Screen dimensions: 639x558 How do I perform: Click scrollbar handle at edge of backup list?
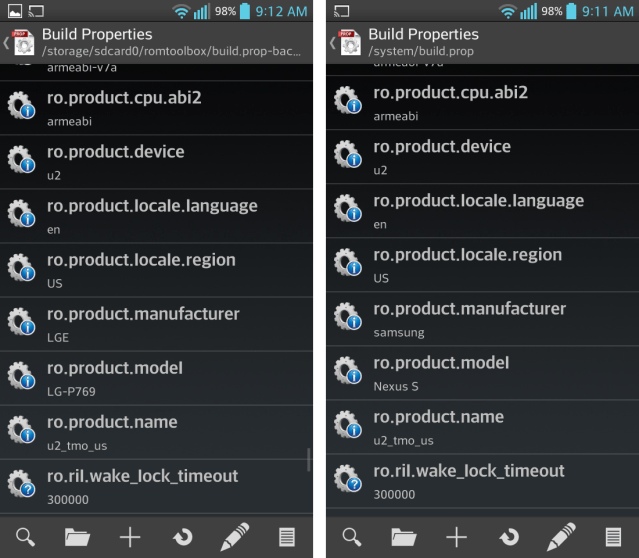[x=308, y=459]
